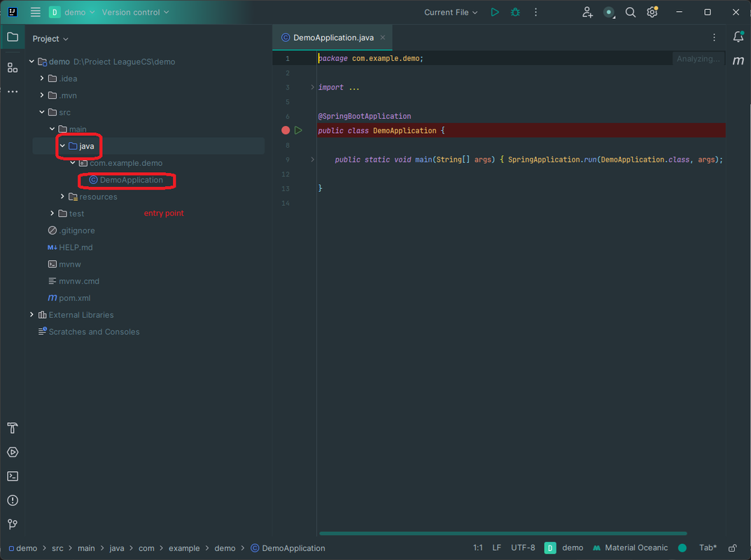Click the Tab* indent widget
This screenshot has width=751, height=560.
point(708,547)
